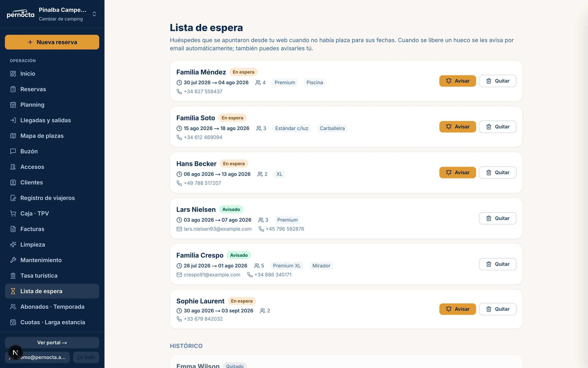Navigate to Clientes
588x368 pixels.
(52, 182)
